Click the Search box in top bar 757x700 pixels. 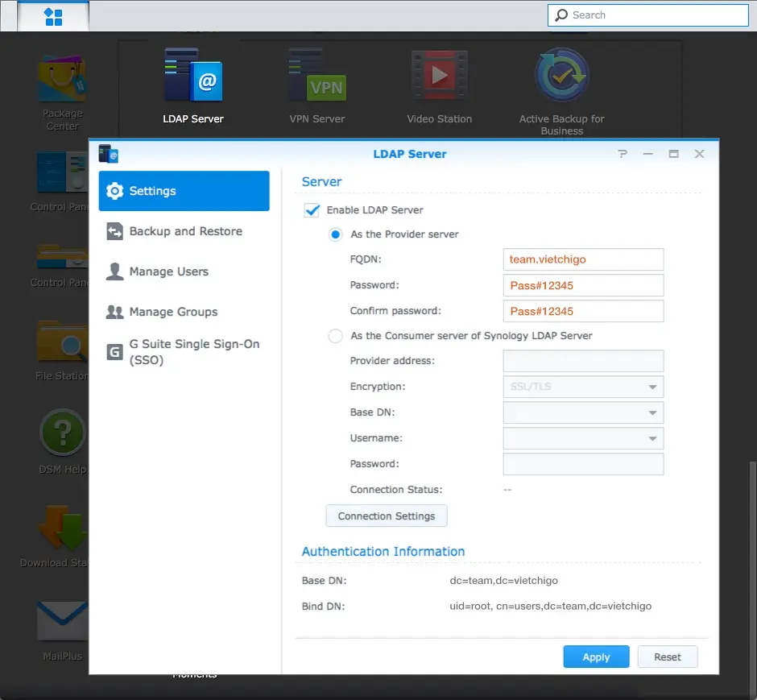point(648,15)
